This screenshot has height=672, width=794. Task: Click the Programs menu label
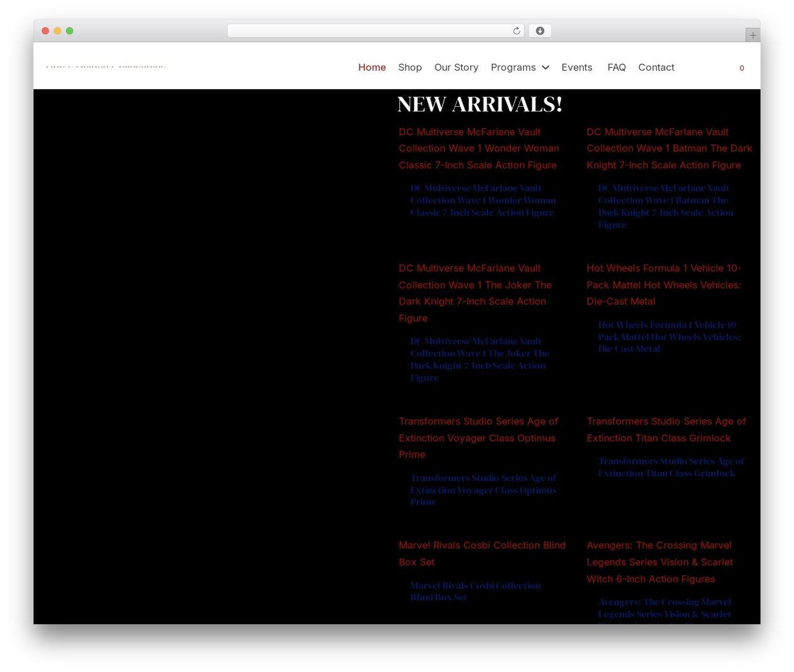(x=513, y=68)
